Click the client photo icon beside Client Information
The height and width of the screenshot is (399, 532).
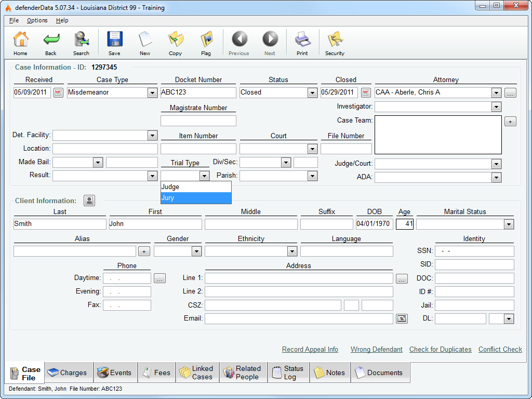tap(89, 201)
